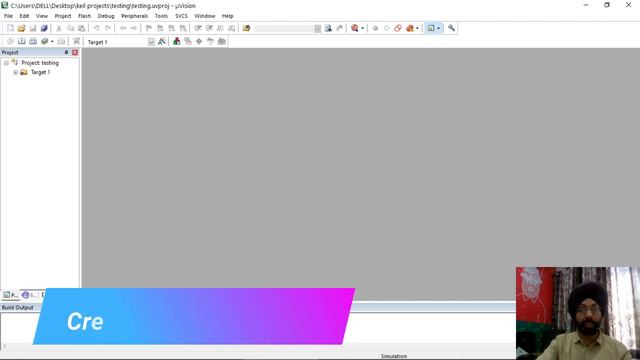This screenshot has width=640, height=360.
Task: Open the Edit menu
Action: (24, 16)
